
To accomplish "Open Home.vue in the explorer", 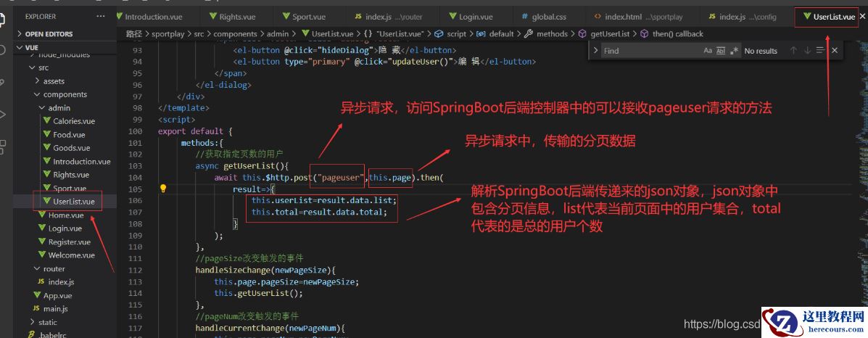I will 66,215.
